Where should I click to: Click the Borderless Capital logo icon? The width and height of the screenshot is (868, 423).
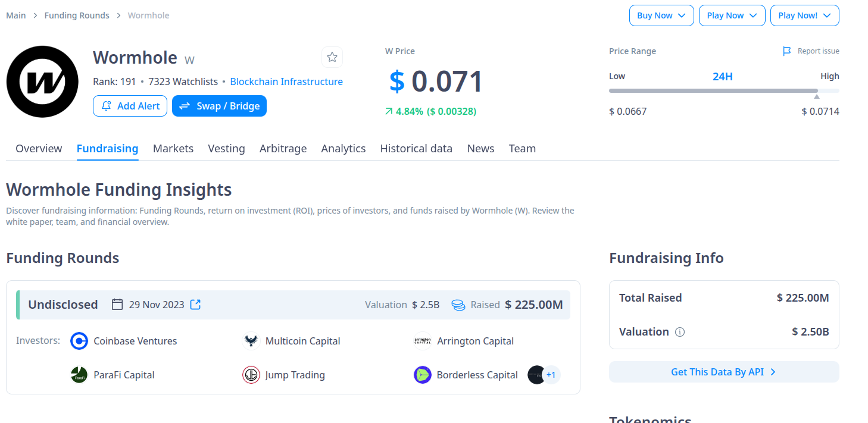(x=423, y=375)
